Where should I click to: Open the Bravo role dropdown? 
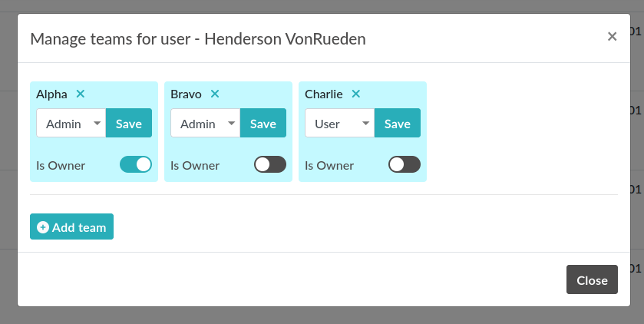205,123
